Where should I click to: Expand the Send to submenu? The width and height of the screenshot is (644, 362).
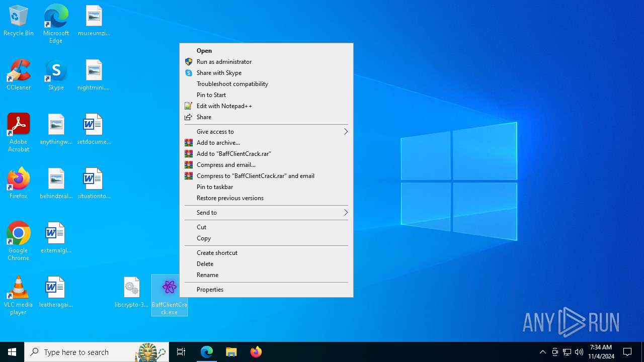click(266, 213)
